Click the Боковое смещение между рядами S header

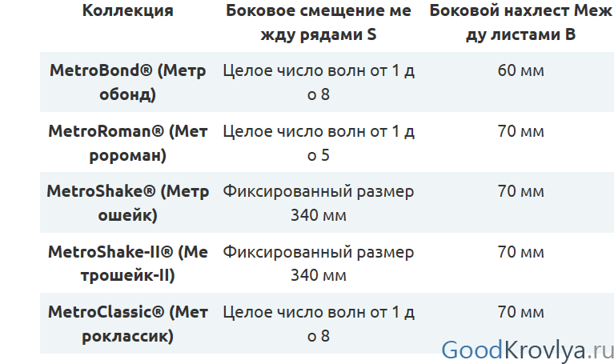319,22
